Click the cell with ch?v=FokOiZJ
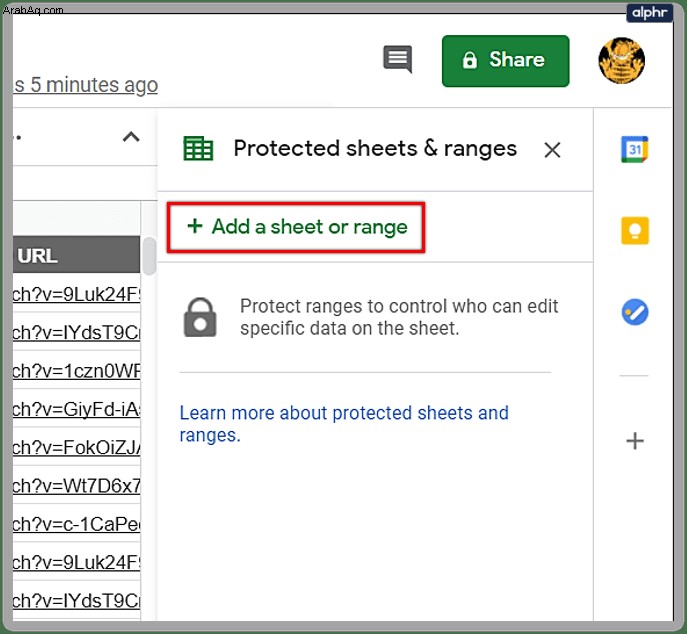 (77, 447)
